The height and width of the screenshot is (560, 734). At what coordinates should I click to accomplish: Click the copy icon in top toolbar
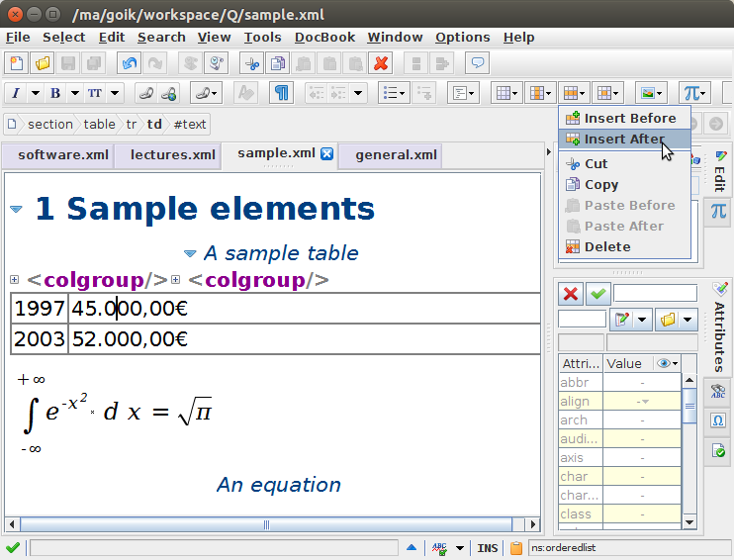coord(278,63)
